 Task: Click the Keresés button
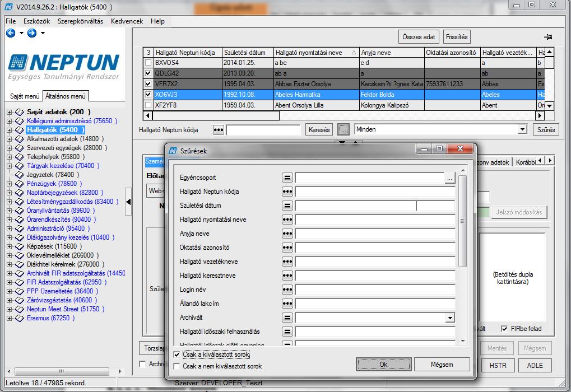[319, 129]
